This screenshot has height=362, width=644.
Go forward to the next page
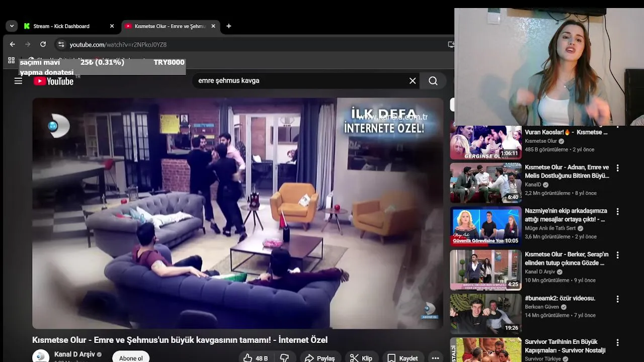coord(28,44)
